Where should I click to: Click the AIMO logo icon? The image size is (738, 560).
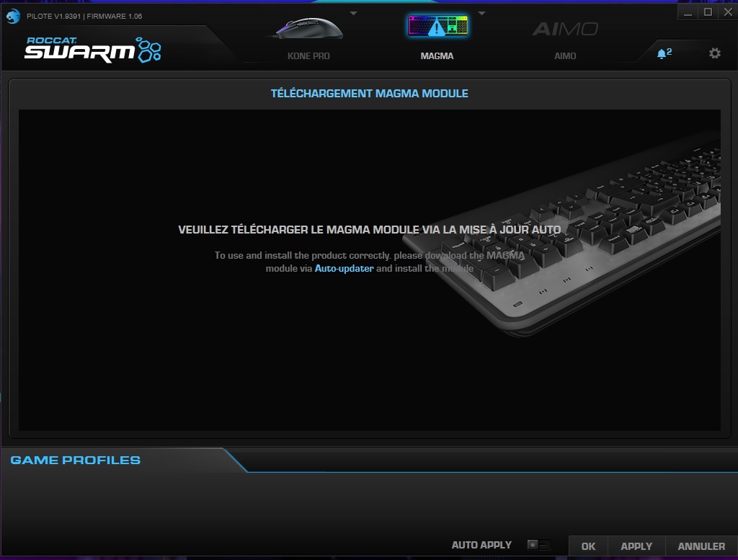pos(565,29)
